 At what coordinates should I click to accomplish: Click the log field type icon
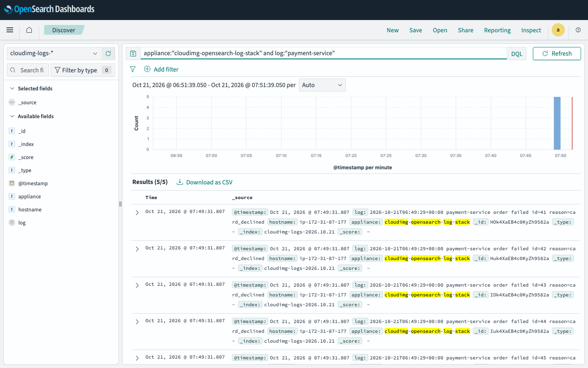(12, 222)
